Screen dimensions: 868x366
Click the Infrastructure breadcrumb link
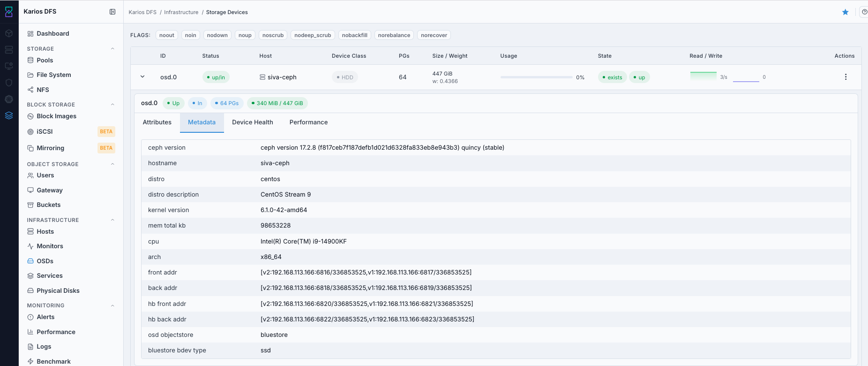(181, 12)
